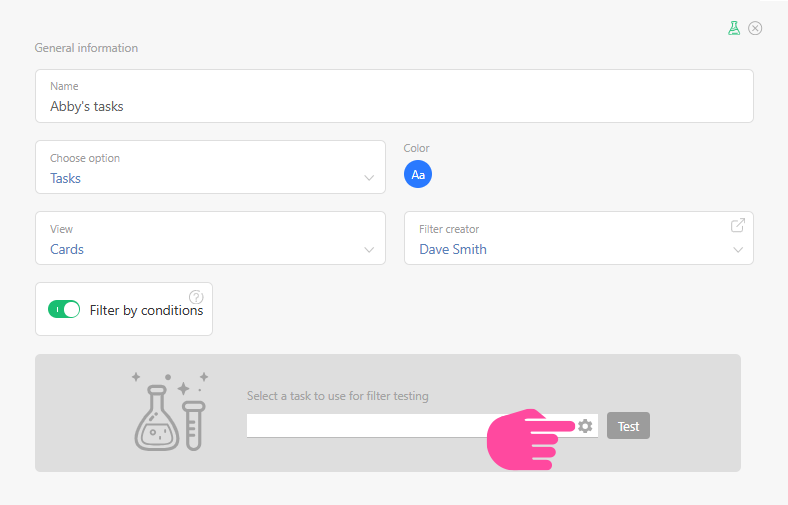This screenshot has width=788, height=505.
Task: Click the gear icon in test field
Action: pyautogui.click(x=585, y=426)
